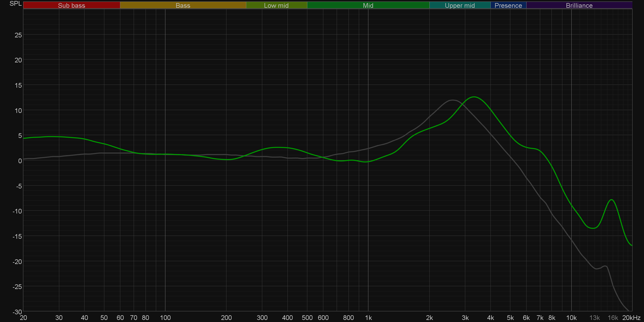Click the -30 dB level label
The height and width of the screenshot is (322, 644).
click(17, 312)
